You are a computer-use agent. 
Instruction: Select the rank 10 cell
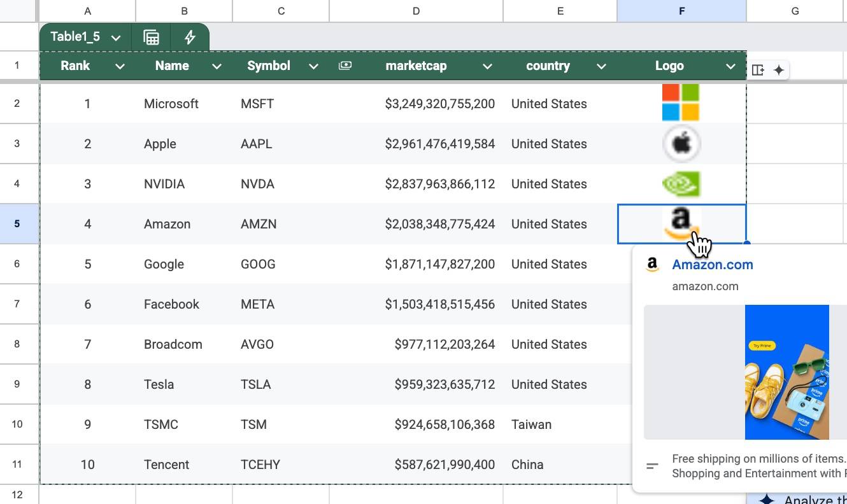(x=87, y=465)
